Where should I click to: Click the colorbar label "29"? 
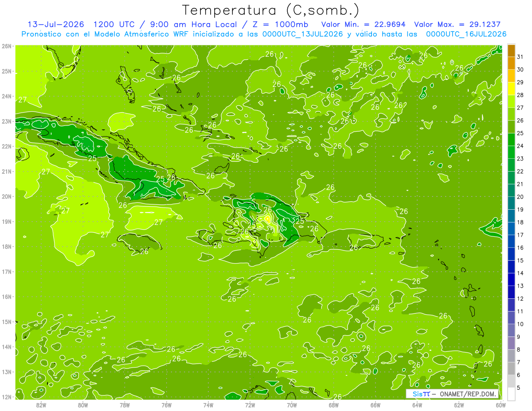tap(520, 82)
